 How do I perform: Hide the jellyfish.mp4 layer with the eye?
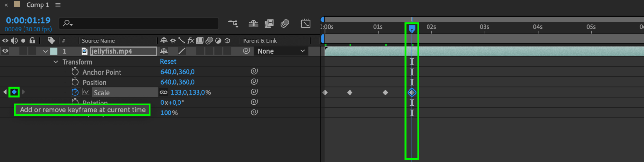5,51
